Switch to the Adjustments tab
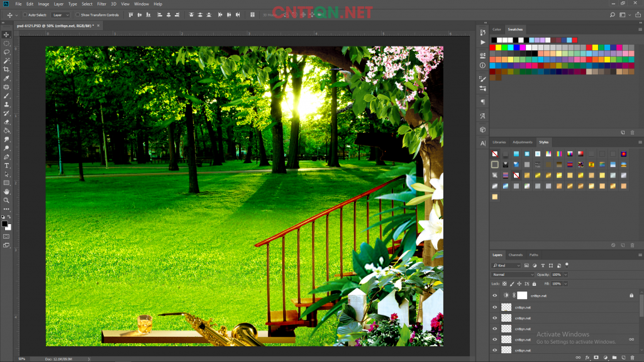Image resolution: width=644 pixels, height=362 pixels. coord(523,142)
